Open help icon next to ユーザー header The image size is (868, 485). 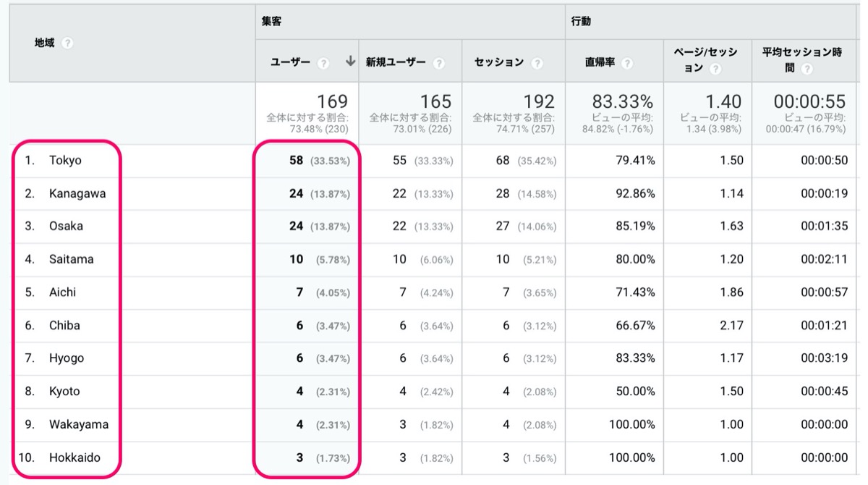[323, 63]
